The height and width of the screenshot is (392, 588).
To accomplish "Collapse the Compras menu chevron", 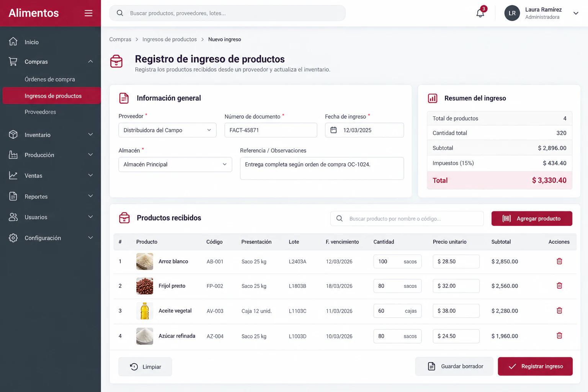I will point(90,62).
